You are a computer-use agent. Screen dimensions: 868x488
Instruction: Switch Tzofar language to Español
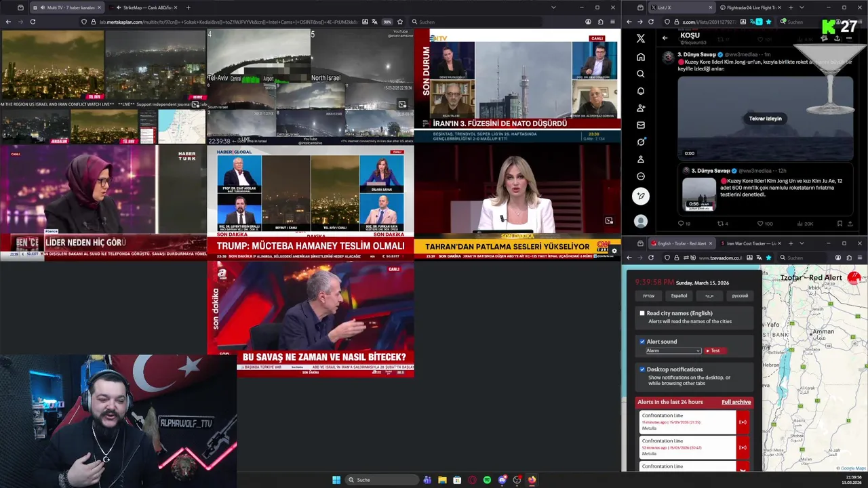pos(679,296)
